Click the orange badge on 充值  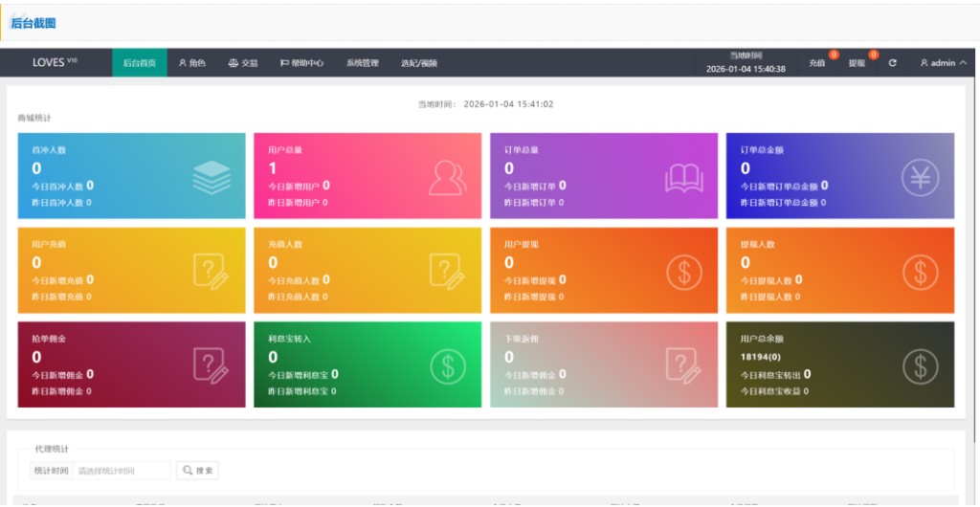tap(834, 55)
